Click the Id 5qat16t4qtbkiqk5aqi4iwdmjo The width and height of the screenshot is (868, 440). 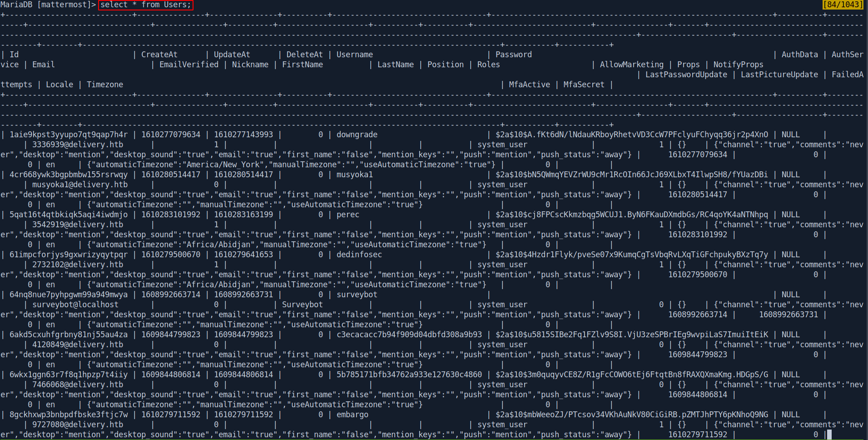tap(69, 215)
